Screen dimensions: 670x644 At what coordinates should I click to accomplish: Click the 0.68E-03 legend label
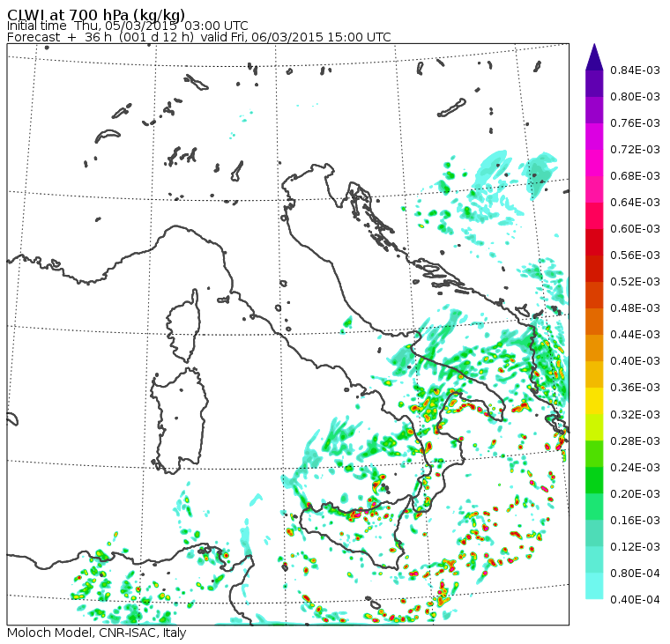(635, 176)
